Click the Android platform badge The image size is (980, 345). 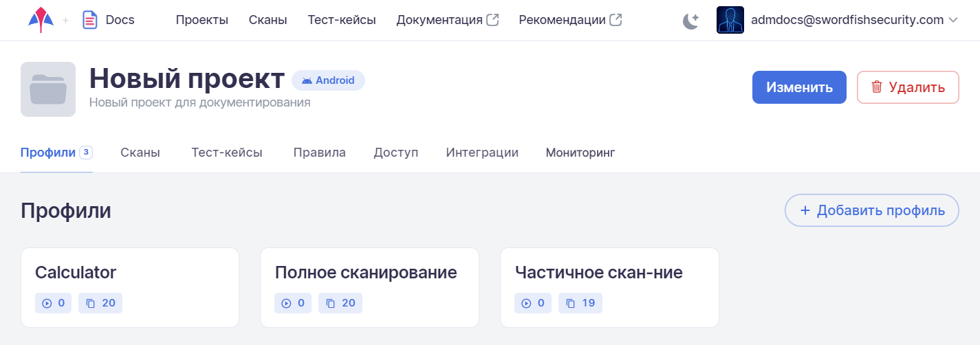(328, 80)
